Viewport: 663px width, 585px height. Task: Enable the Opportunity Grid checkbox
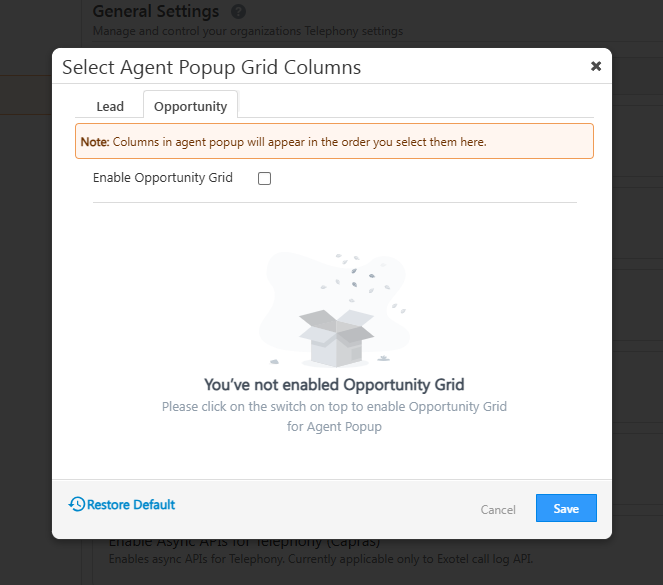pyautogui.click(x=265, y=179)
